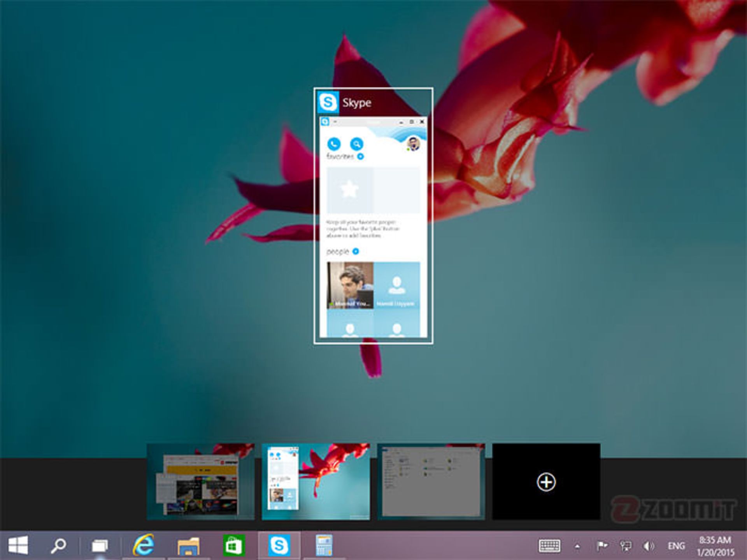Open the Action Center flag icon

tap(602, 546)
